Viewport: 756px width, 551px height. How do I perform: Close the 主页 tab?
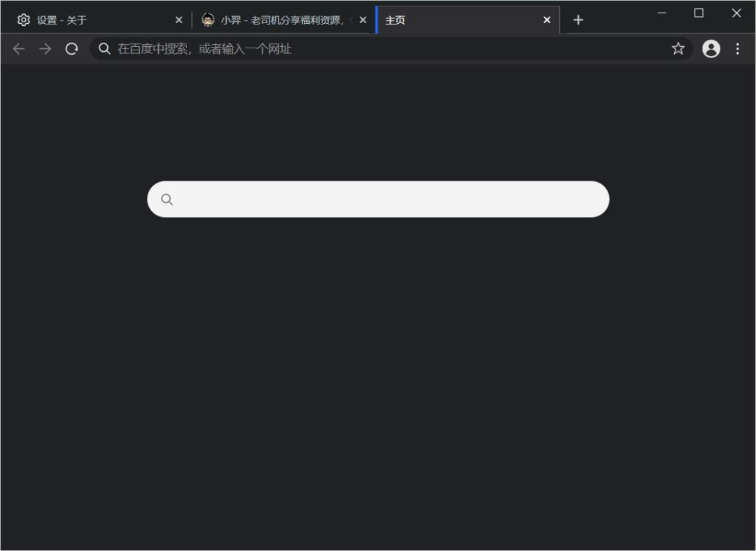click(547, 20)
